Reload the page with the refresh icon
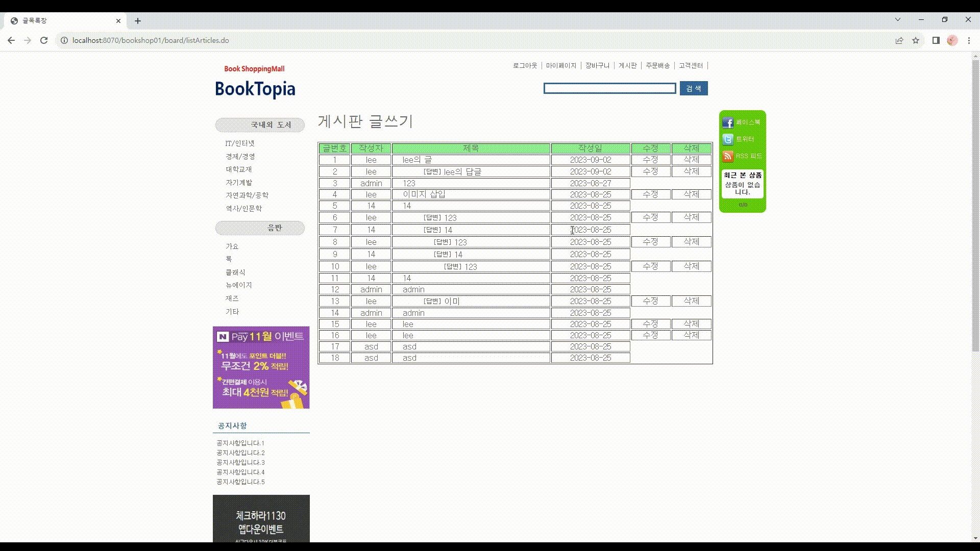Image resolution: width=980 pixels, height=551 pixels. click(x=43, y=40)
